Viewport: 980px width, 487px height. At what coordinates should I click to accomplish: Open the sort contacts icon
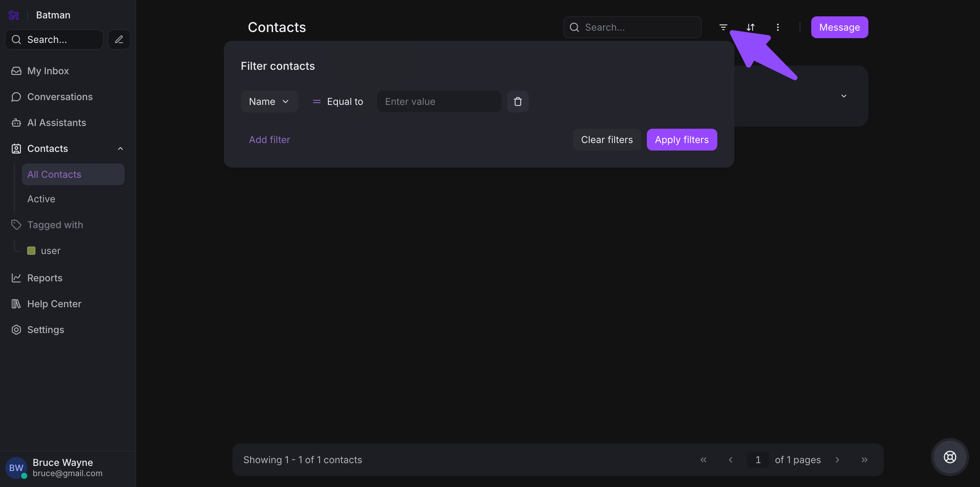click(750, 27)
